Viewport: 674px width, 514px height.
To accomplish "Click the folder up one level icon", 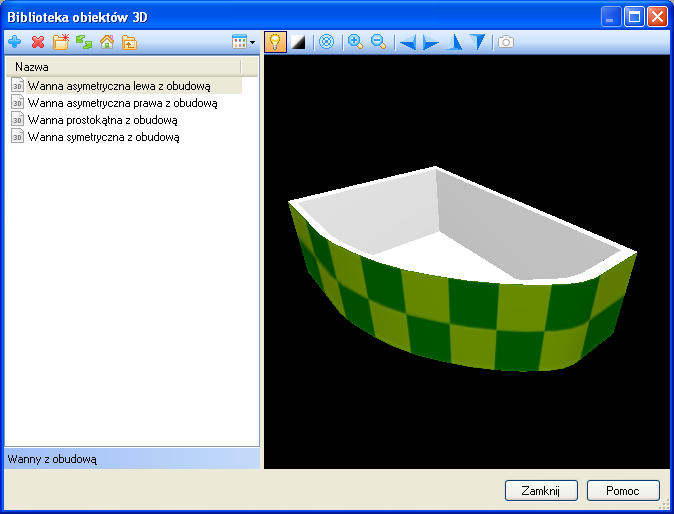I will click(129, 42).
